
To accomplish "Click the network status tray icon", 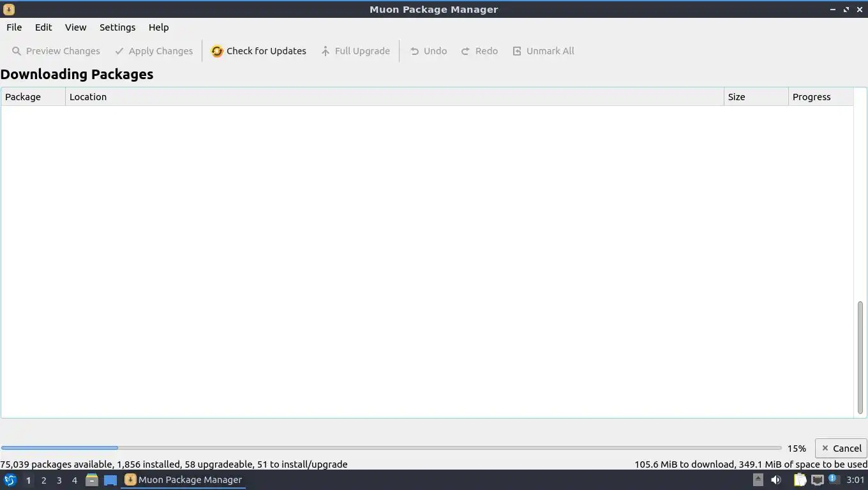I will 817,480.
